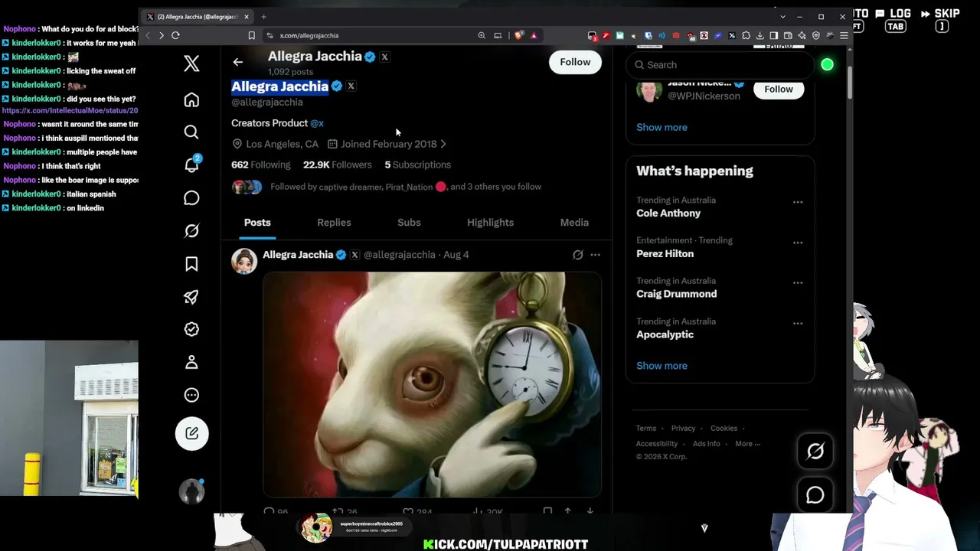Open the verified badge sidebar item
The height and width of the screenshot is (551, 980).
(x=191, y=329)
